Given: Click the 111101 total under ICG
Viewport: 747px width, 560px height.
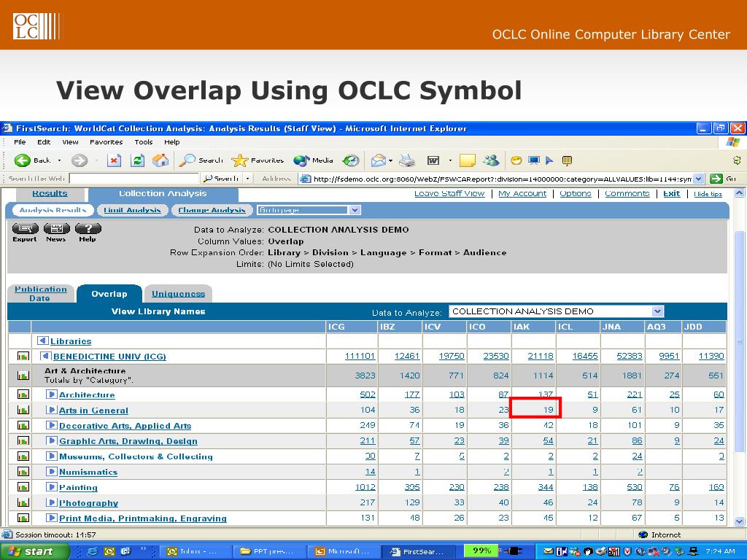Looking at the screenshot, I should (360, 356).
